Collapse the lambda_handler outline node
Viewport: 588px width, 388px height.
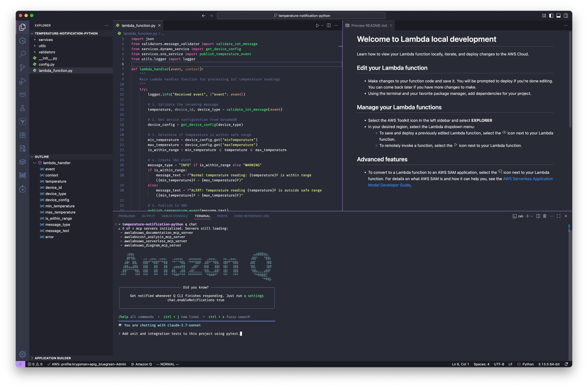tap(35, 163)
